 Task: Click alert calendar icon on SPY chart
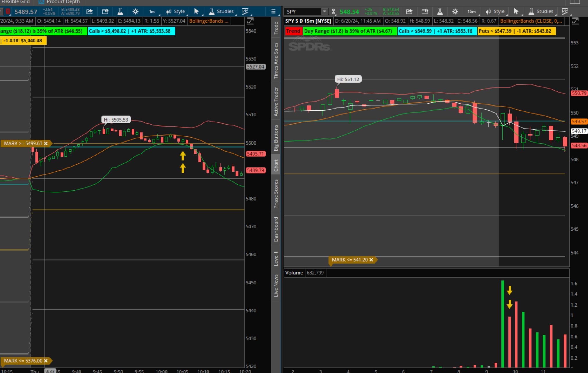pyautogui.click(x=425, y=12)
